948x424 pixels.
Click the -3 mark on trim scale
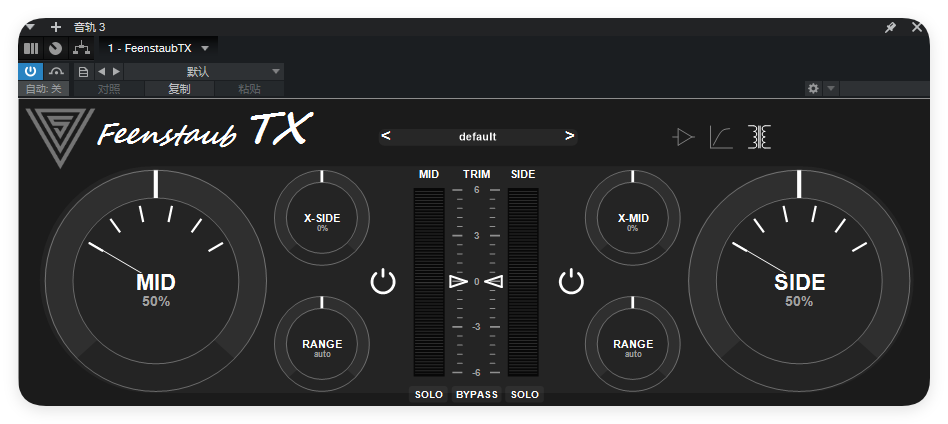[x=476, y=327]
